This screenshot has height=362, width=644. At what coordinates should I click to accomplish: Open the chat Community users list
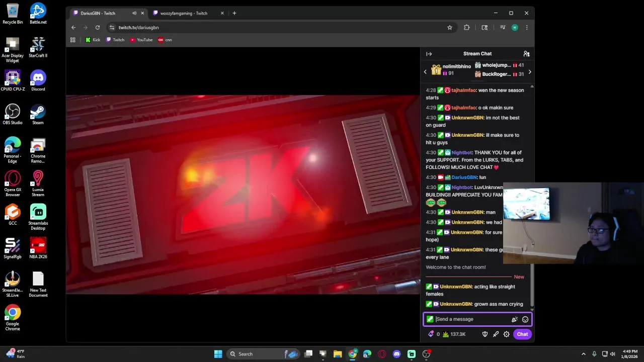click(x=526, y=54)
